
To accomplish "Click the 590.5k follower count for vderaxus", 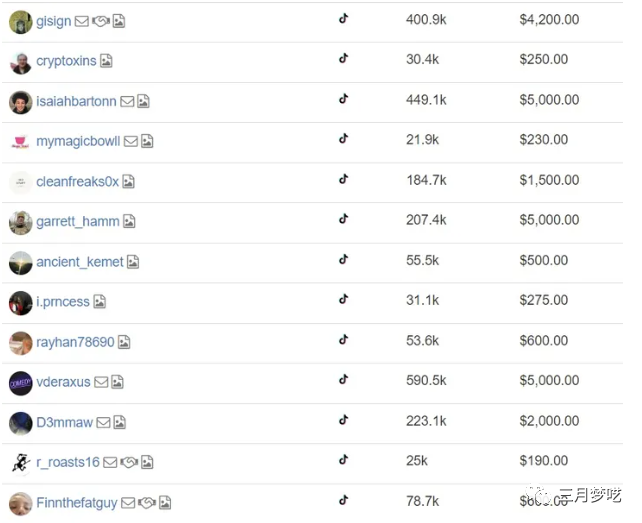I will tap(426, 380).
